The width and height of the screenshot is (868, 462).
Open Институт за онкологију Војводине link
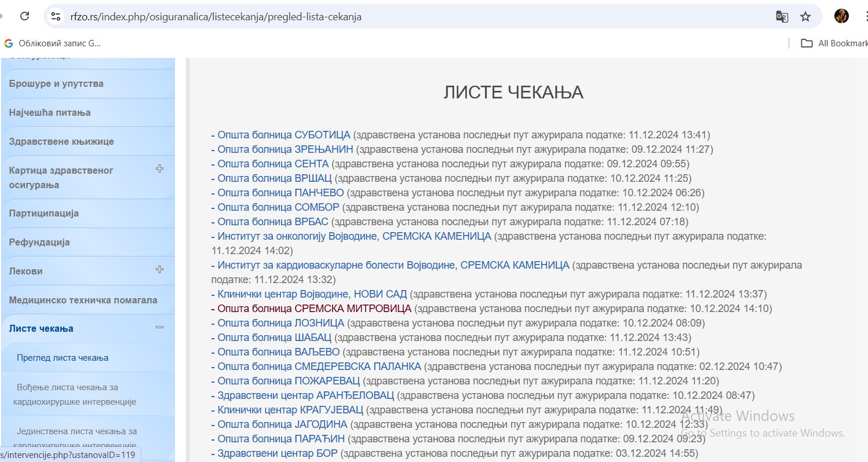pos(354,236)
